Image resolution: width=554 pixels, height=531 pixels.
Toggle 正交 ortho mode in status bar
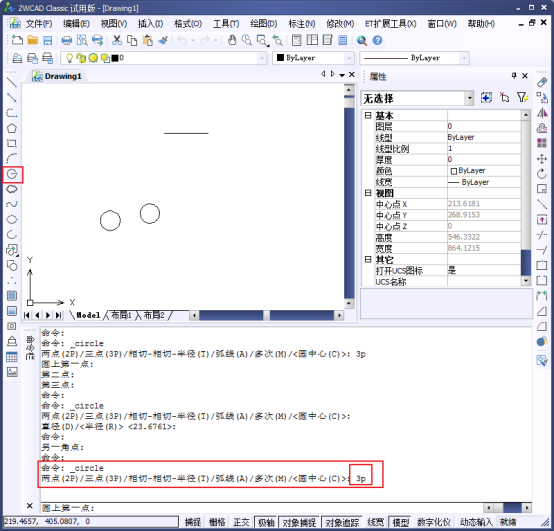coord(241,522)
